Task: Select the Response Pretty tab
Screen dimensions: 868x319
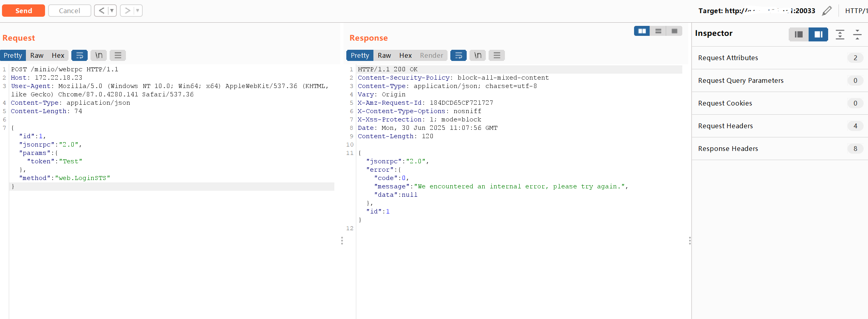Action: point(360,55)
